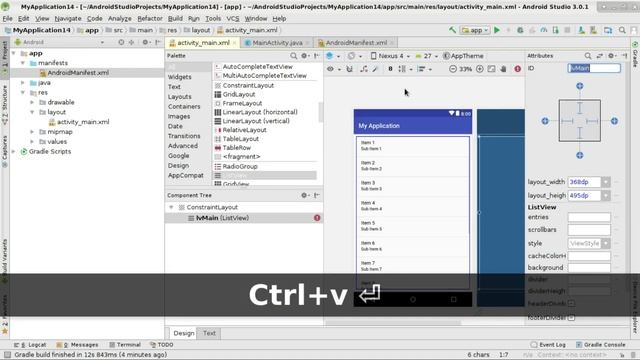The image size is (640, 360).
Task: Expand Gradle Scripts node
Action: [x=13, y=151]
